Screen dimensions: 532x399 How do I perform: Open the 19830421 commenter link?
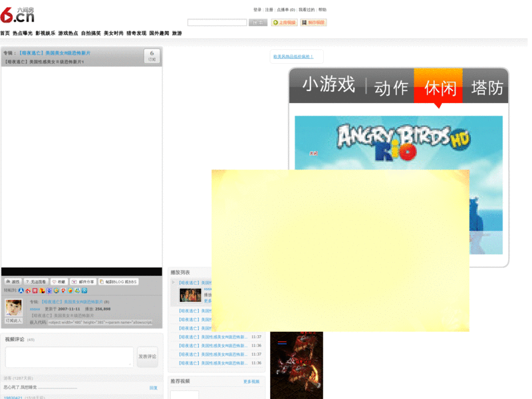tap(13, 398)
